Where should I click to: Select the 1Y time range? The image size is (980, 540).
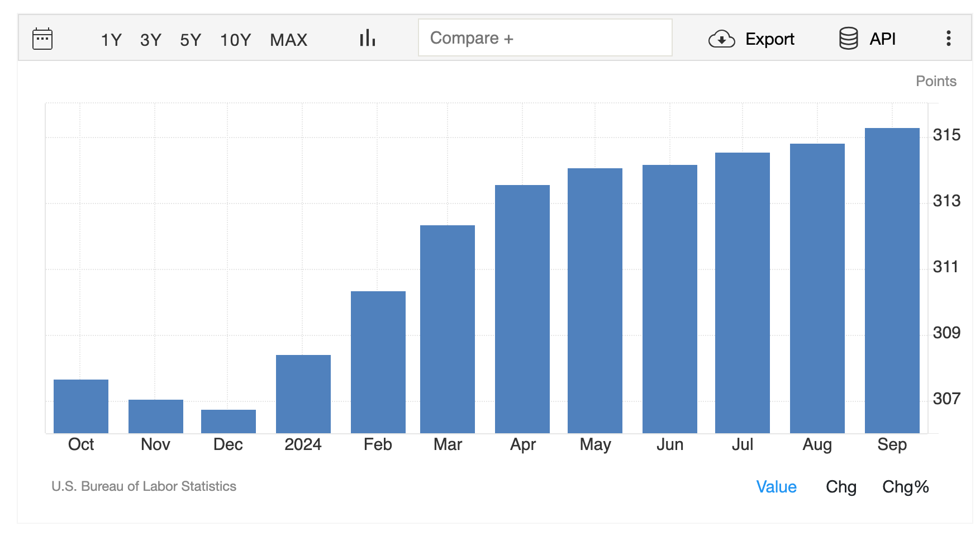coord(111,40)
